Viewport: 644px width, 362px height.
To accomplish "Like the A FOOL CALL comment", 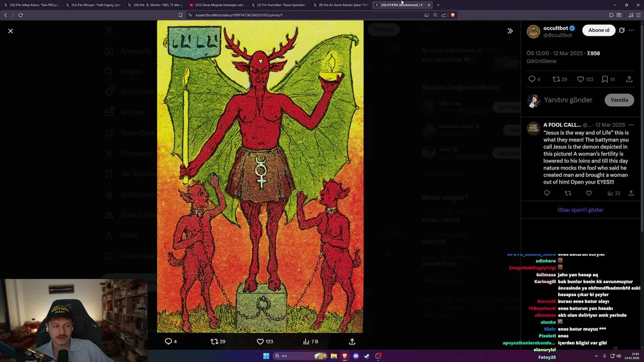I will [589, 193].
